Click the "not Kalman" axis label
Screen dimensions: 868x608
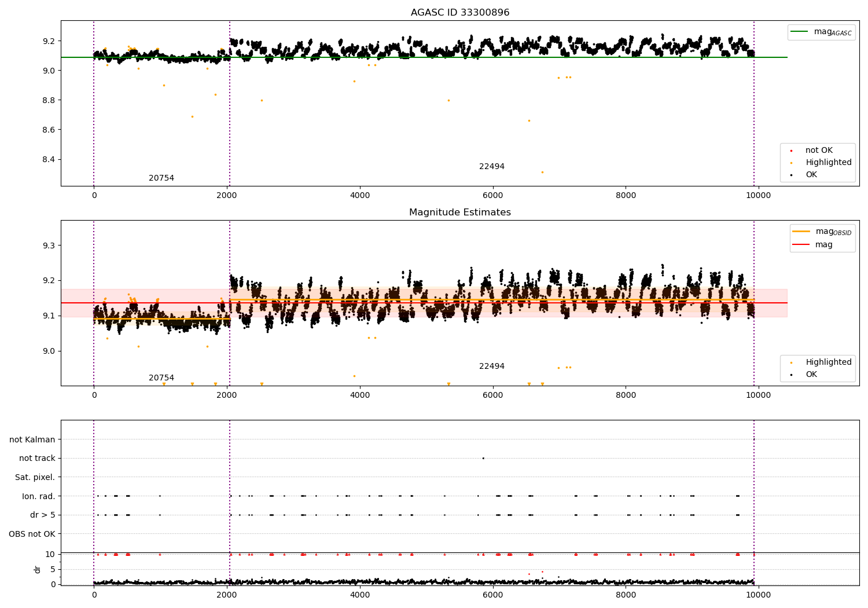[32, 440]
